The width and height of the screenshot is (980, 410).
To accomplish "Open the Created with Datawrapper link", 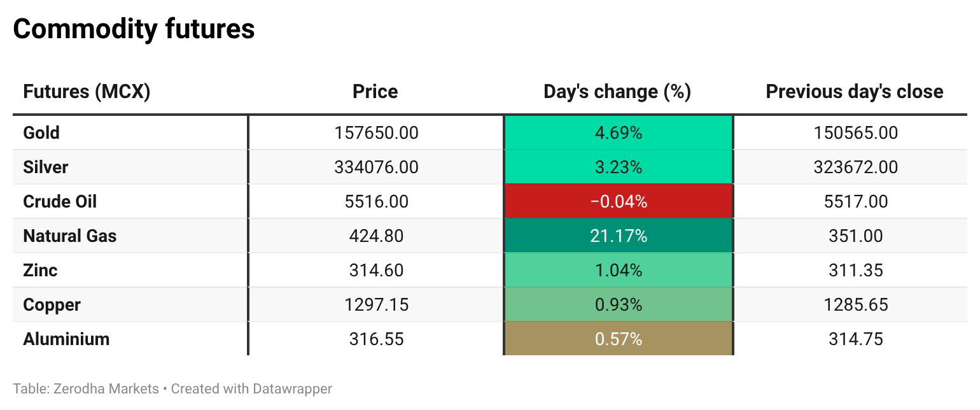I will click(251, 388).
